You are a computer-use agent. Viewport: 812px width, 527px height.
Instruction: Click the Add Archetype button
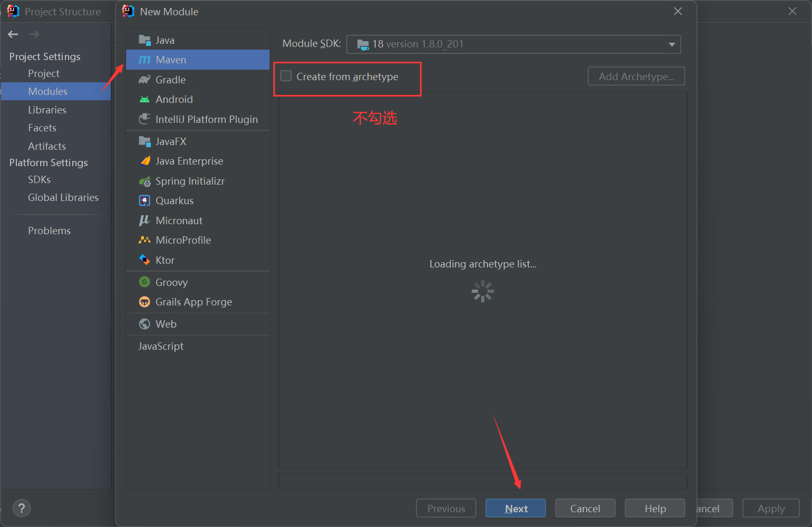636,76
